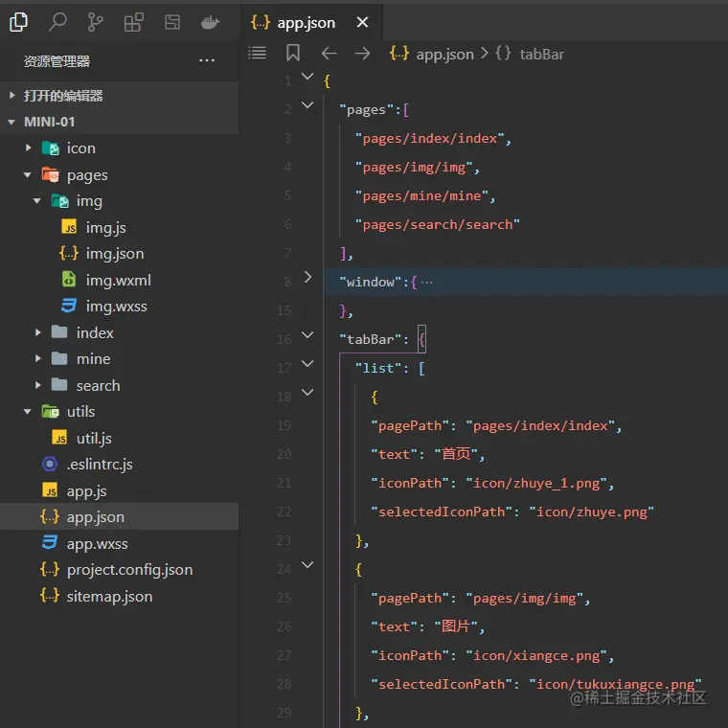The height and width of the screenshot is (728, 728).
Task: Click the "首页" text value on line 20
Action: 456,454
